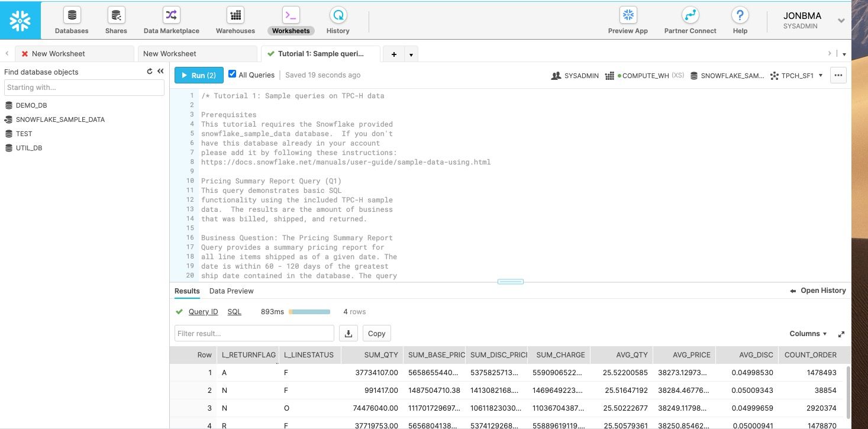Select the 38854 COUNT_ORDER cell
The height and width of the screenshot is (429, 868).
pyautogui.click(x=811, y=391)
